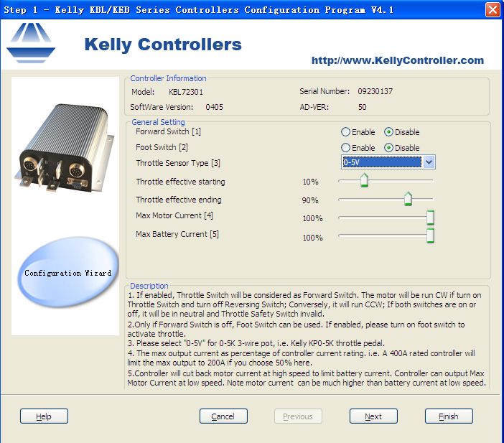504x443 pixels.
Task: Open the KellyController.com website link
Action: tap(397, 60)
